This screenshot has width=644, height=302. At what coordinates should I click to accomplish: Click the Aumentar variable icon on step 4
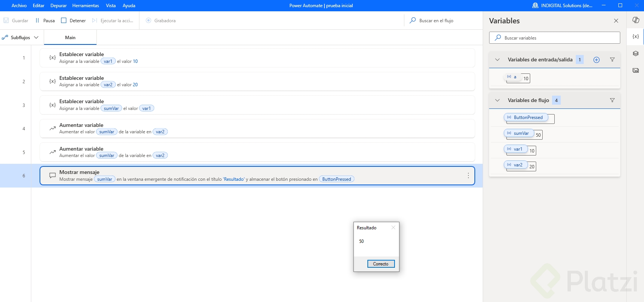coord(52,128)
